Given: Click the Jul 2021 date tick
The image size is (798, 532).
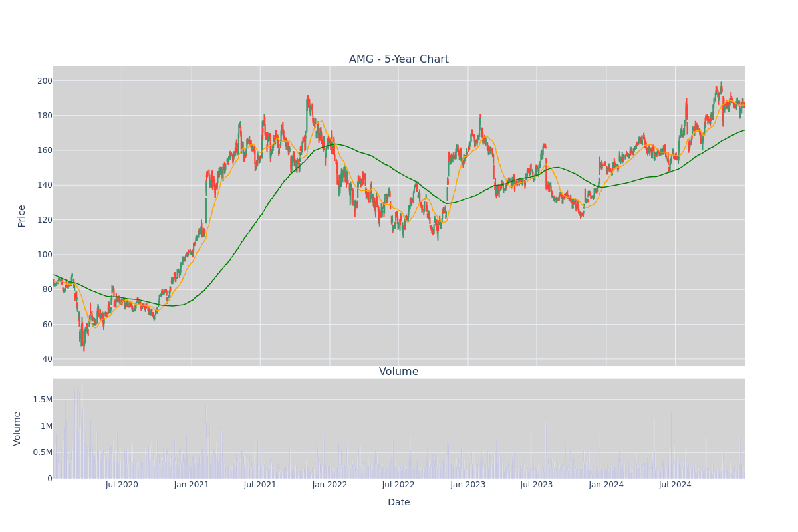Looking at the screenshot, I should pyautogui.click(x=260, y=485).
